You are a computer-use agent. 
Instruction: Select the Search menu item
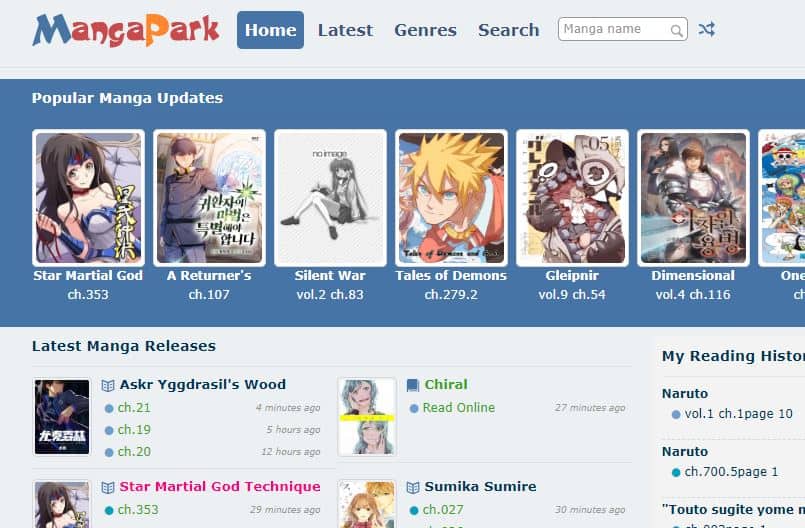509,30
